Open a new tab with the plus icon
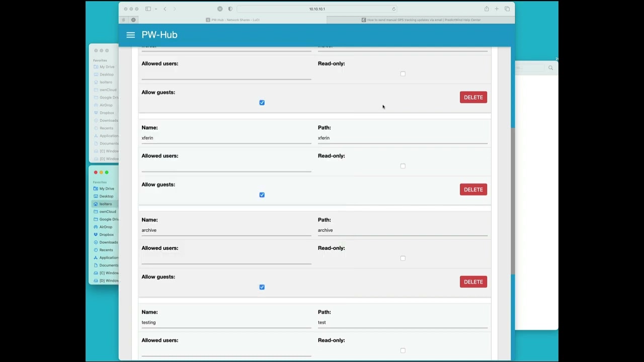 [497, 9]
